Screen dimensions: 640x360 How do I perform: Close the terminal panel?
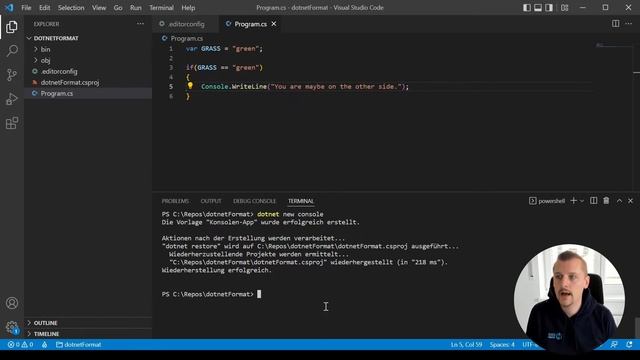(630, 200)
